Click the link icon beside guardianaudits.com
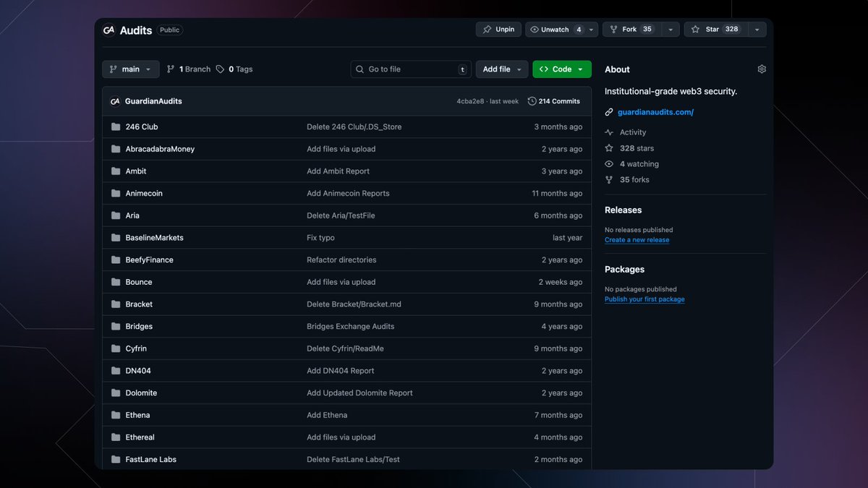The width and height of the screenshot is (868, 488). (609, 112)
